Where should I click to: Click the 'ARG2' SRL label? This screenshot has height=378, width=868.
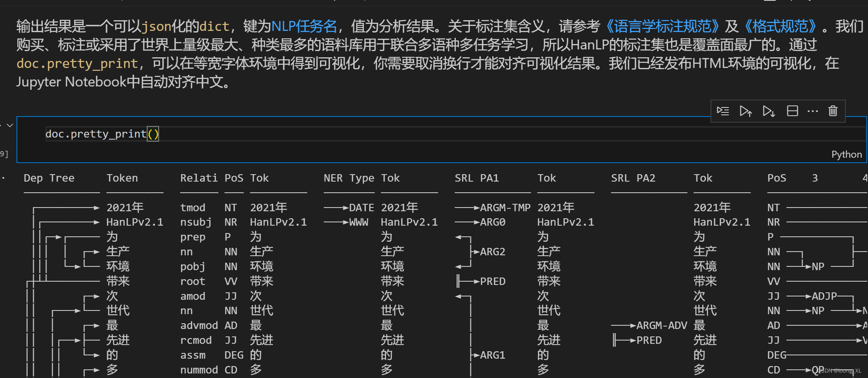pos(493,252)
